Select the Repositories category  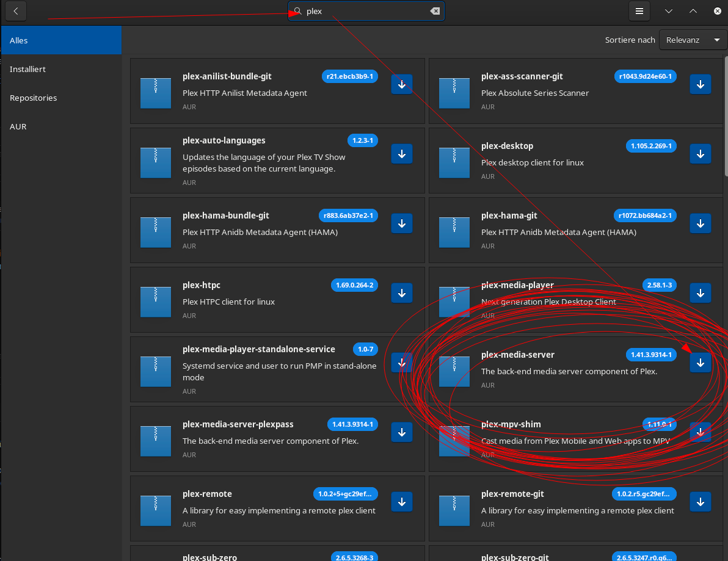[61, 98]
